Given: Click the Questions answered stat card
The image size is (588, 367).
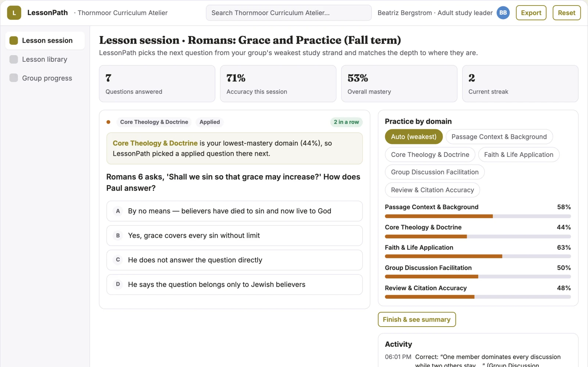Looking at the screenshot, I should click(157, 84).
